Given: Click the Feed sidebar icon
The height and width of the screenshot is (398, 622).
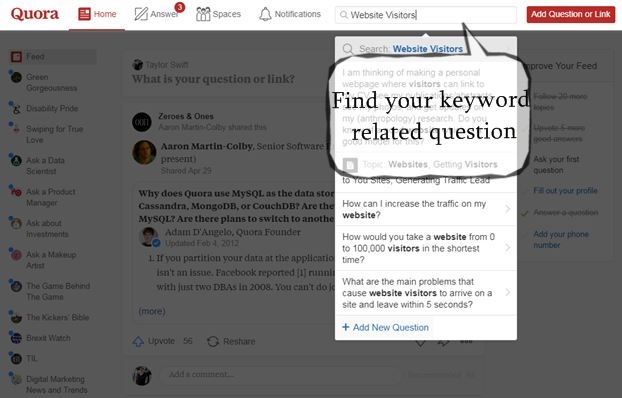Looking at the screenshot, I should coord(16,57).
